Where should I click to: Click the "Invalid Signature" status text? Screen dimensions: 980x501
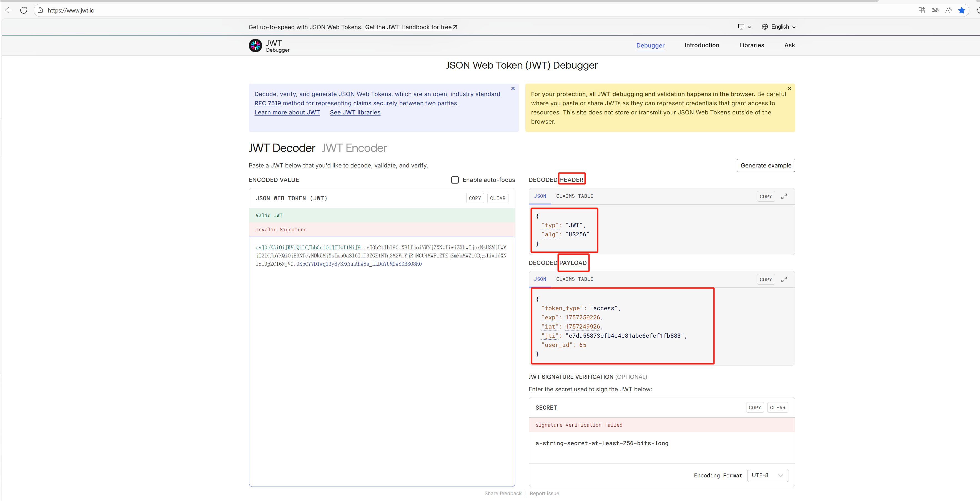[281, 229]
